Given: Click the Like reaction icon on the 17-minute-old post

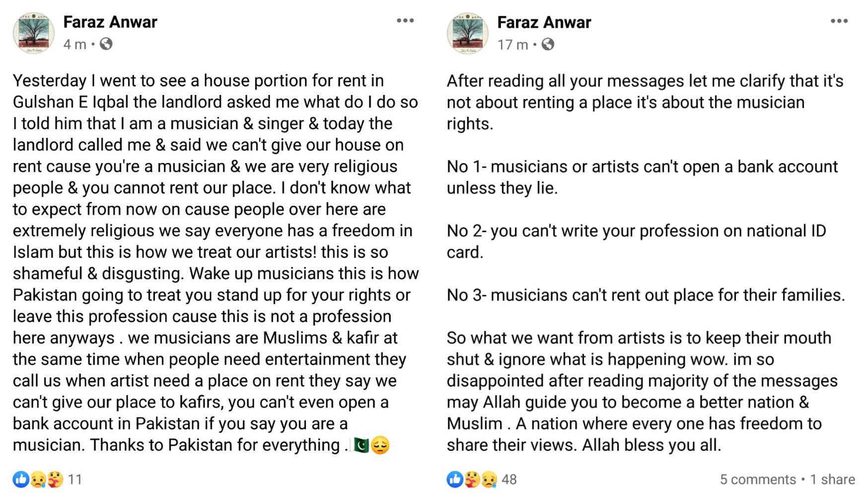Looking at the screenshot, I should 455,479.
